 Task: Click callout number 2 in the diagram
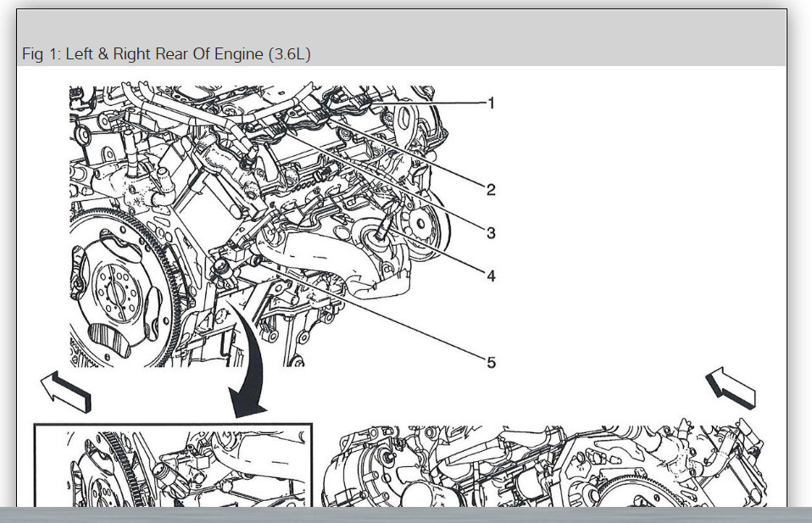coord(491,190)
